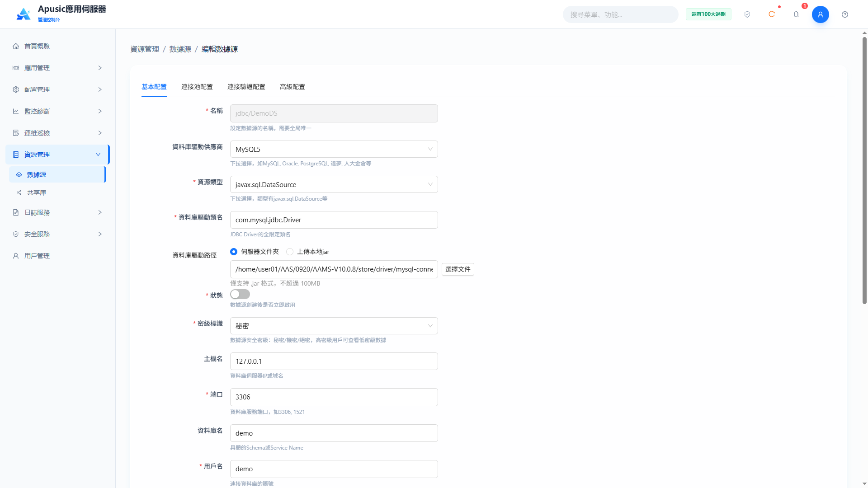Screen dimensions: 868x488
Task: Open the shield security icon in header
Action: coord(747,14)
